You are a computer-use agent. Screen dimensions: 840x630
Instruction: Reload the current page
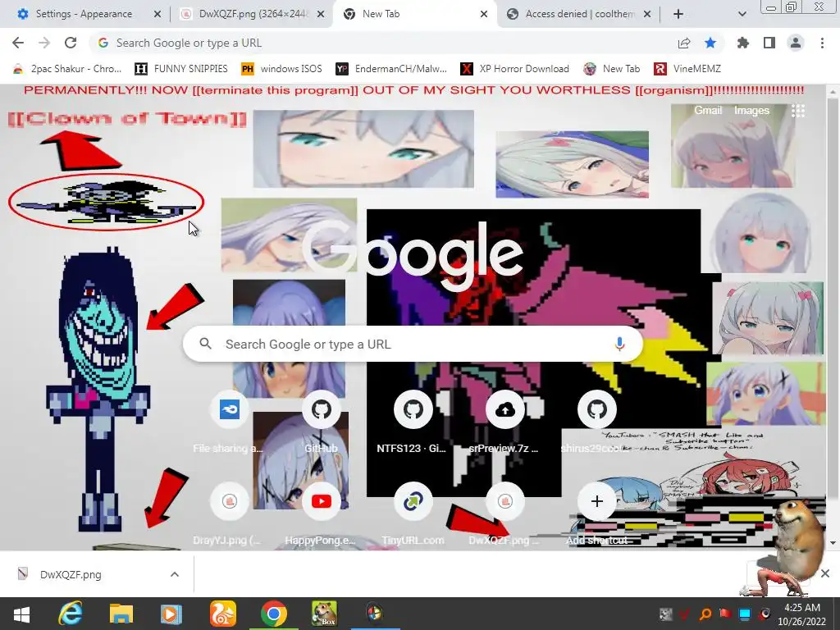pos(71,43)
